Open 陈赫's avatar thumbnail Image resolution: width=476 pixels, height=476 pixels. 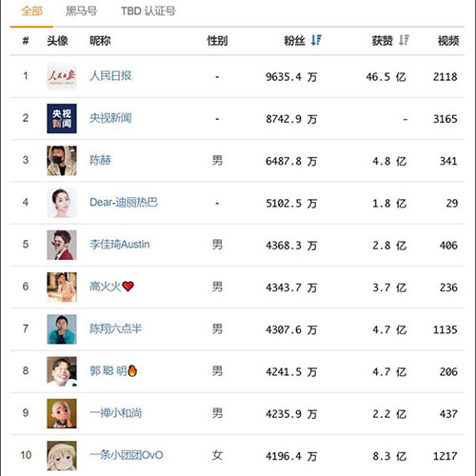click(x=62, y=161)
